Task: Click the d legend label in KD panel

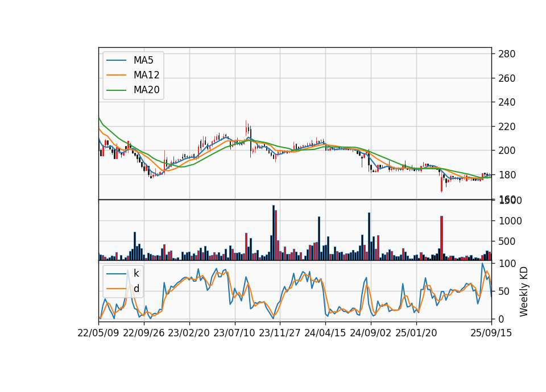Action: (136, 289)
